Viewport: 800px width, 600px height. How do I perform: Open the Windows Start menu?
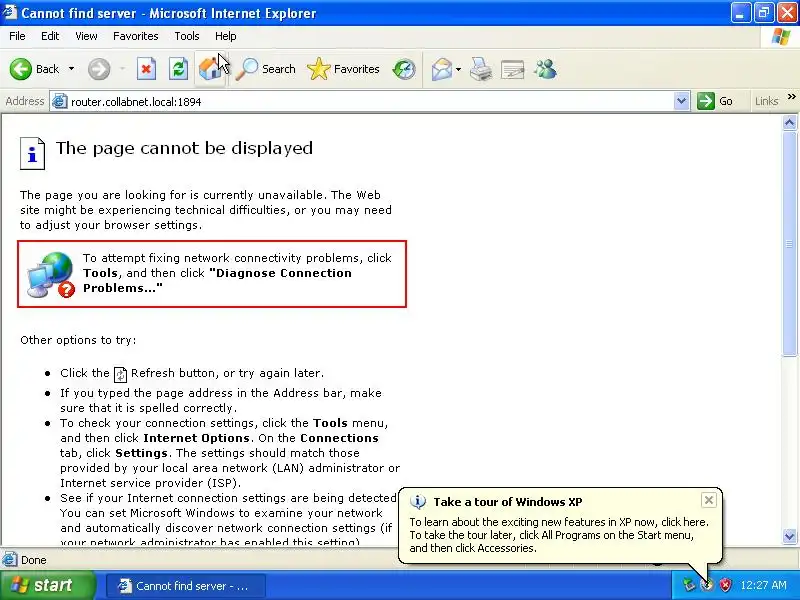coord(48,585)
